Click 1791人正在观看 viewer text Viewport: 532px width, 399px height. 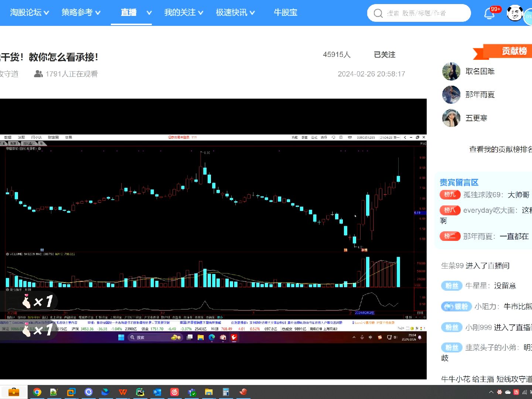click(x=72, y=74)
